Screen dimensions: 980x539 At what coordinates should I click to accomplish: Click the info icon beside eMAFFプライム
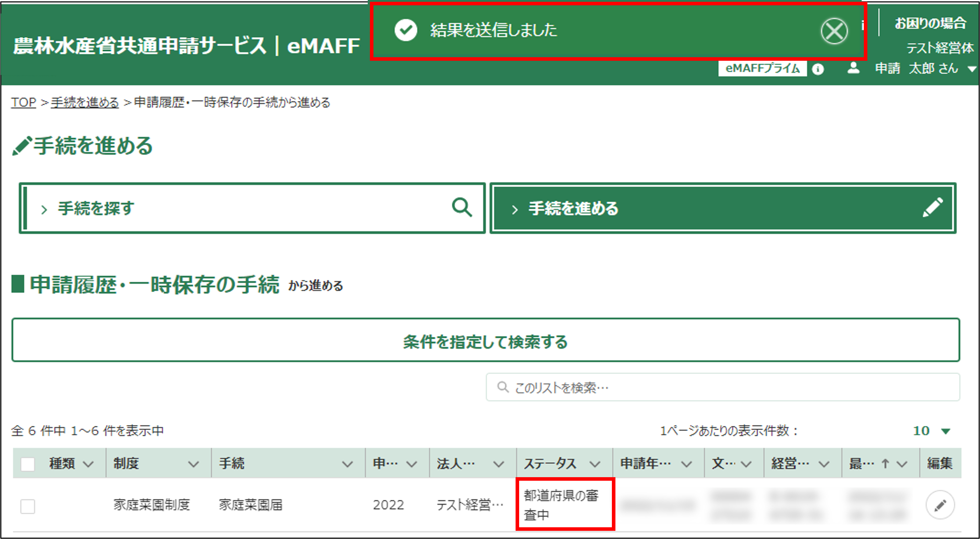(818, 69)
